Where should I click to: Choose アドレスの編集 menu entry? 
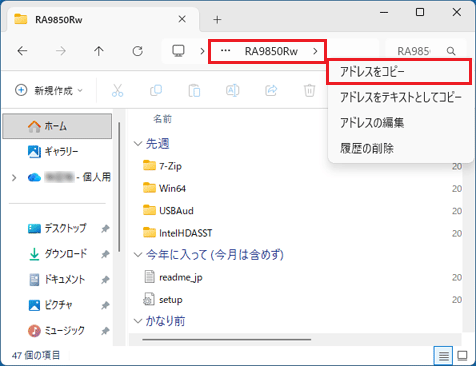(x=401, y=123)
